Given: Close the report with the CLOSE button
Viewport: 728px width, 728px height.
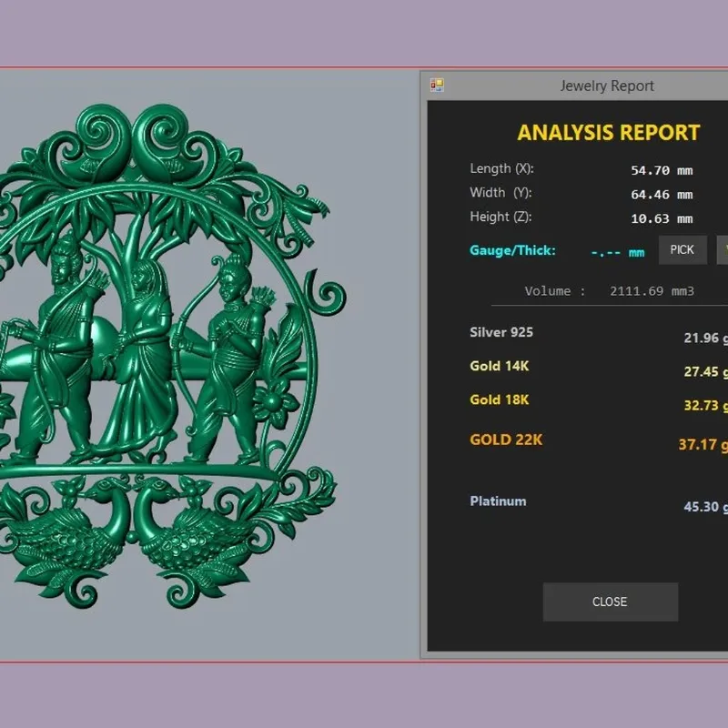Looking at the screenshot, I should point(610,602).
